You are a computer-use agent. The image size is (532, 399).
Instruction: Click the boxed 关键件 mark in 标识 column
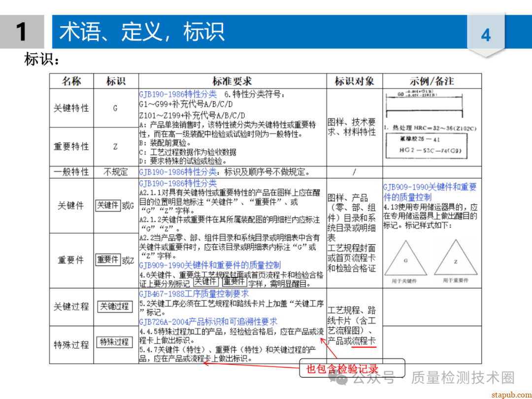(x=108, y=205)
